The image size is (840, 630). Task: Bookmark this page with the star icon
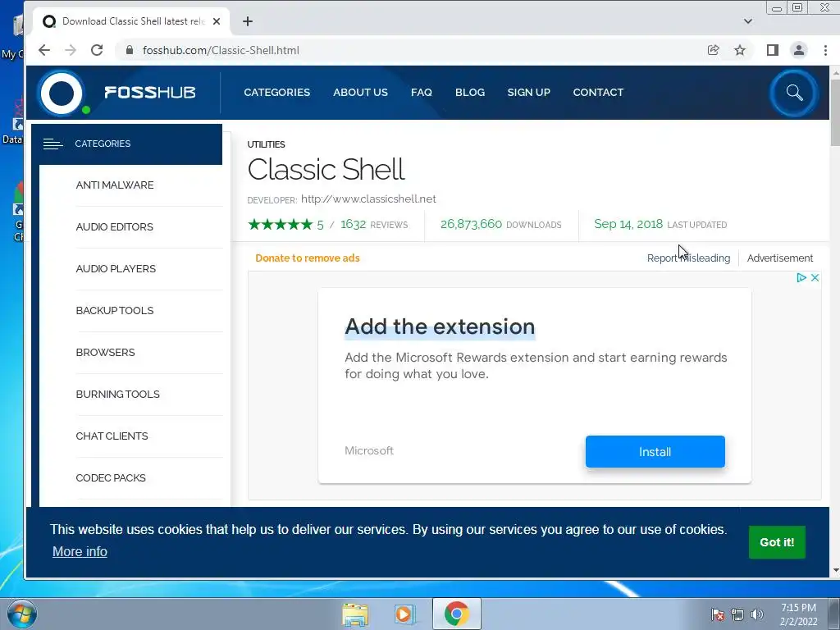(740, 50)
